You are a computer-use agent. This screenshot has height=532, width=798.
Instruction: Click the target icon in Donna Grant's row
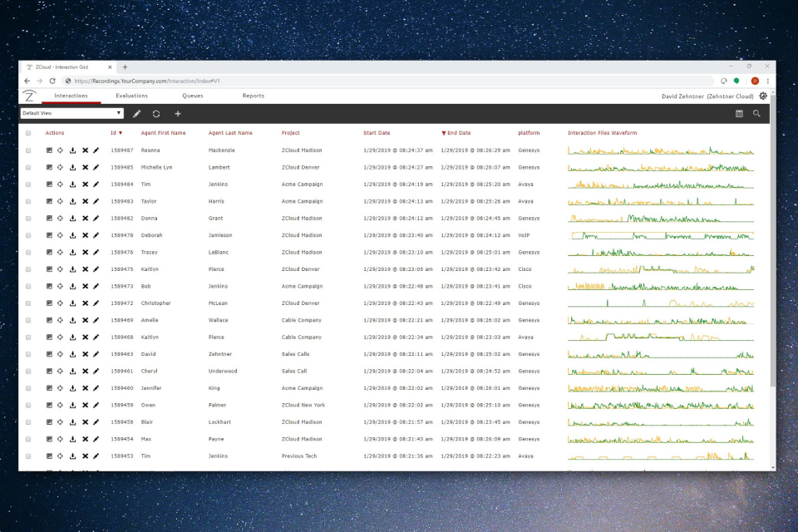click(60, 219)
